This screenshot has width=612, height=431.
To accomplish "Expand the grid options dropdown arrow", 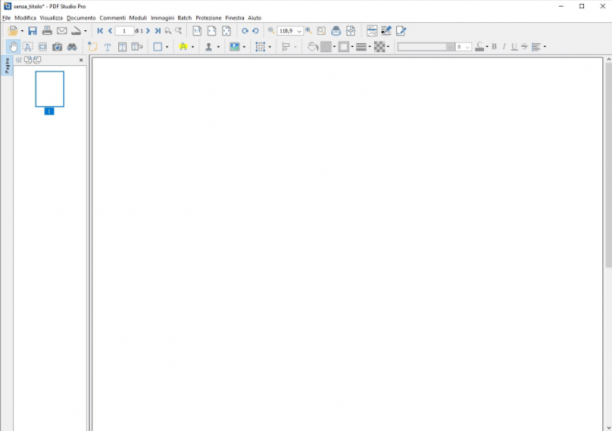I will (x=270, y=47).
